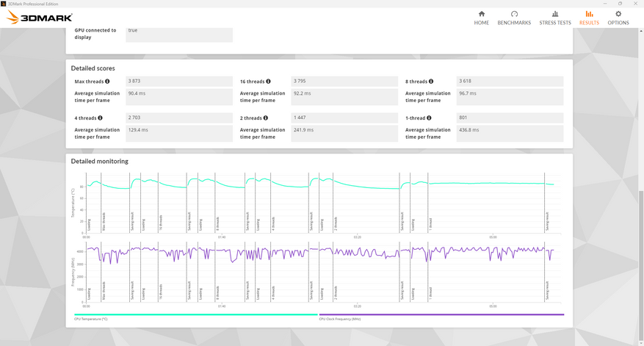Click the 436.8 ms simulation time
The width and height of the screenshot is (644, 346).
510,134
